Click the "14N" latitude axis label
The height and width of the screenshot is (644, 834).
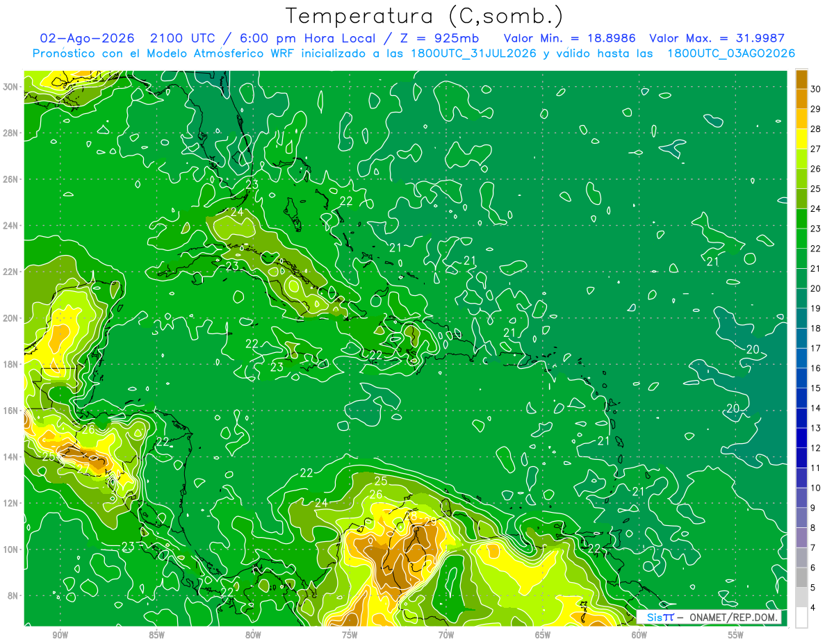(10, 457)
